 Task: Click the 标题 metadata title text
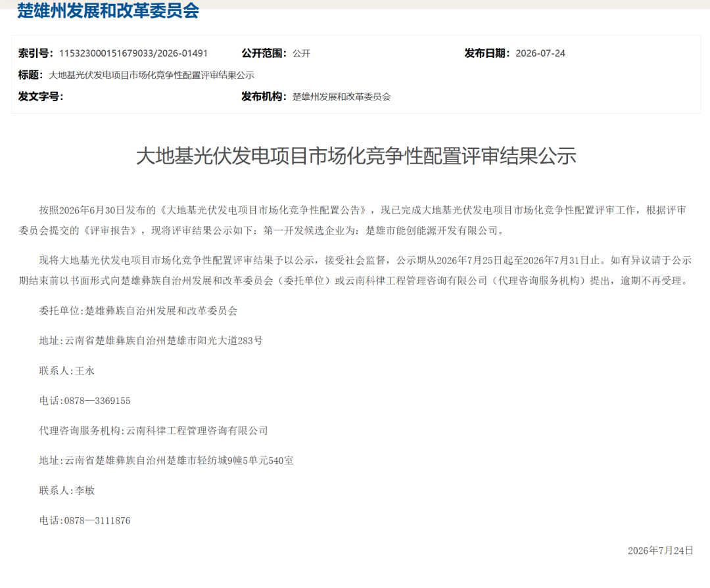coord(151,75)
